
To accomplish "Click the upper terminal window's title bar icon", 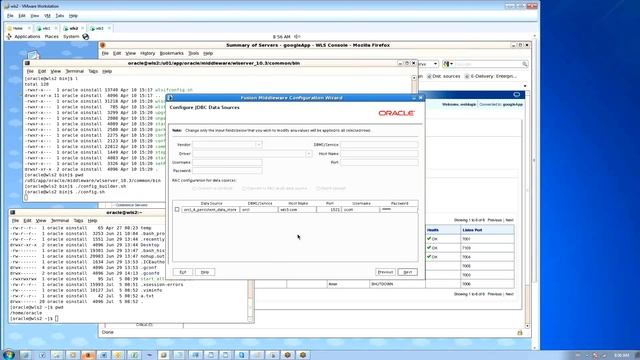I will 27,63.
